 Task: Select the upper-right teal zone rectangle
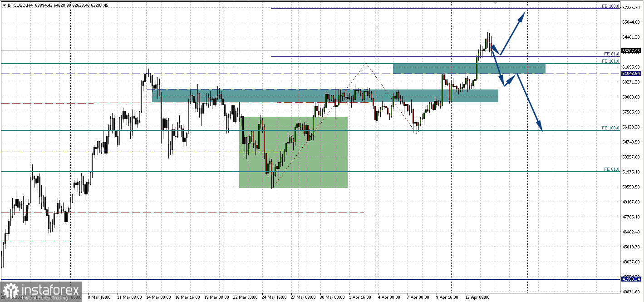(x=469, y=69)
